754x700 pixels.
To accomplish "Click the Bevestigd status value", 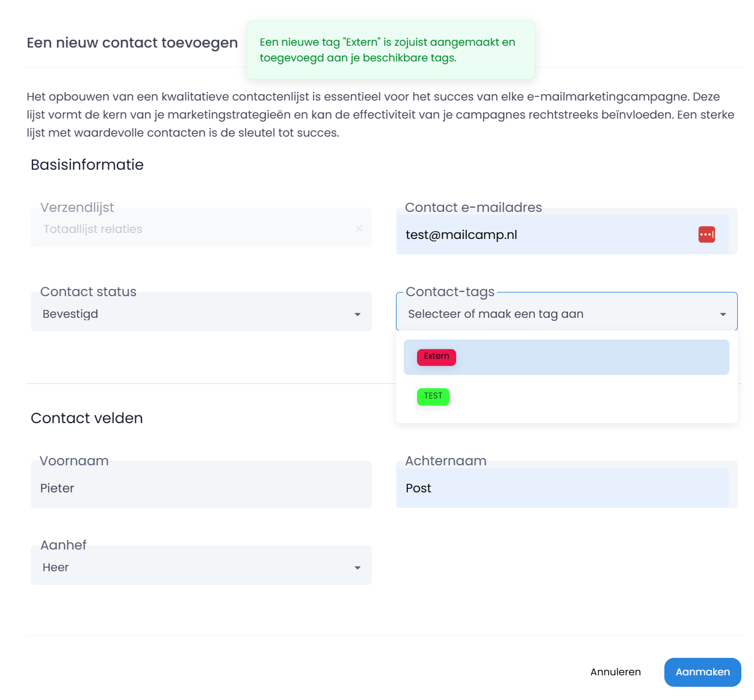I will pos(70,314).
